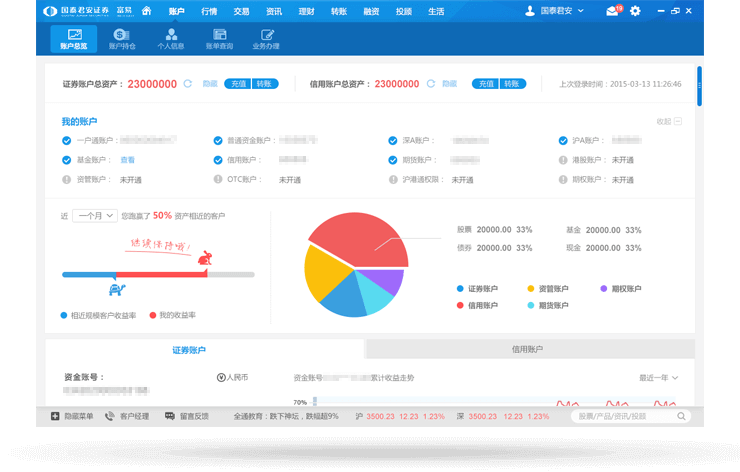Click the red rabbit icon above the bar
The image size is (740, 472).
[x=205, y=258]
